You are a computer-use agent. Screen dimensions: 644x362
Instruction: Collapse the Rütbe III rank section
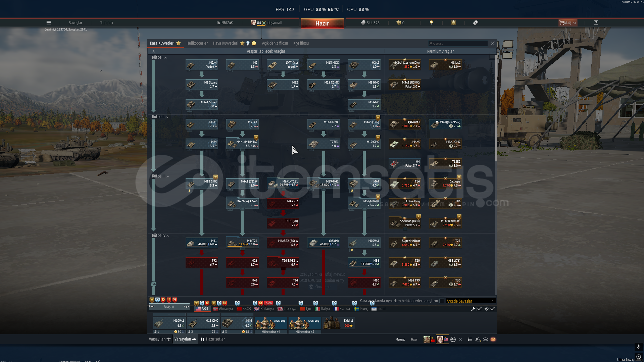[x=160, y=176]
